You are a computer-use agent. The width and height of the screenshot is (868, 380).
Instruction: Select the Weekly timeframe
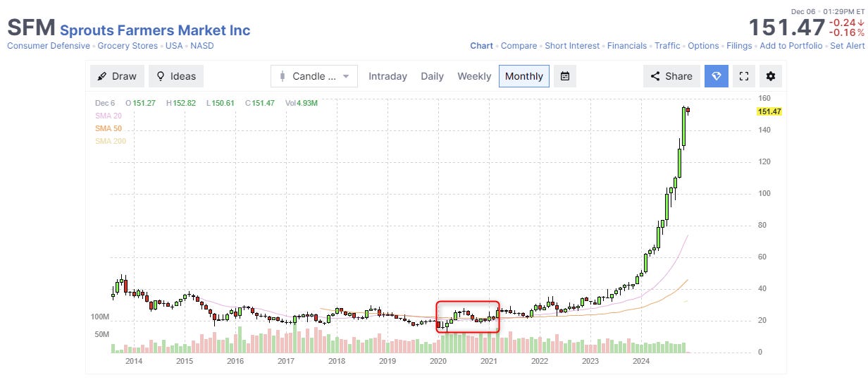coord(474,76)
